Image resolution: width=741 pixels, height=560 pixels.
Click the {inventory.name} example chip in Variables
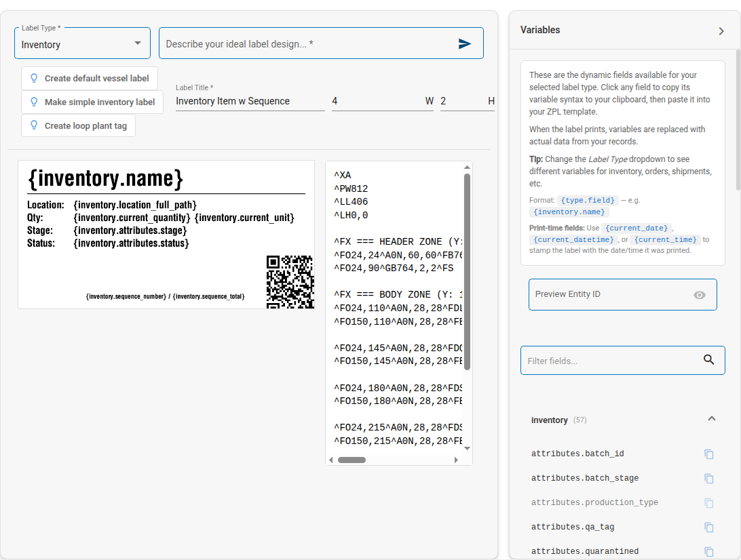tap(569, 212)
